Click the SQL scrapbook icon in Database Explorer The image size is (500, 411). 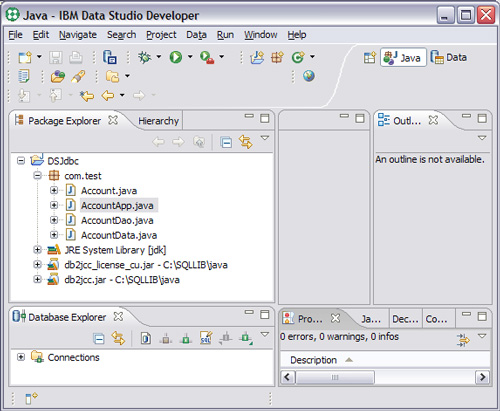(x=206, y=338)
